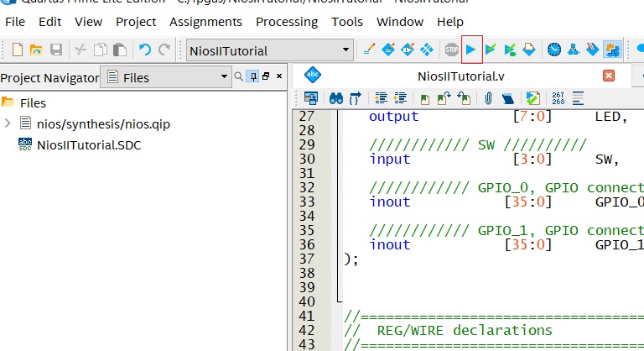Start Compilation with the blue play icon

point(471,50)
